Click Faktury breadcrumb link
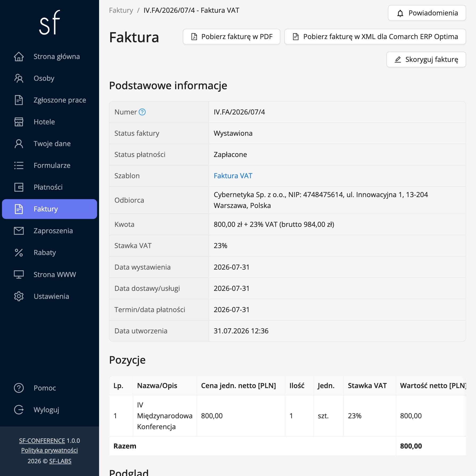The width and height of the screenshot is (476, 476). (x=121, y=10)
